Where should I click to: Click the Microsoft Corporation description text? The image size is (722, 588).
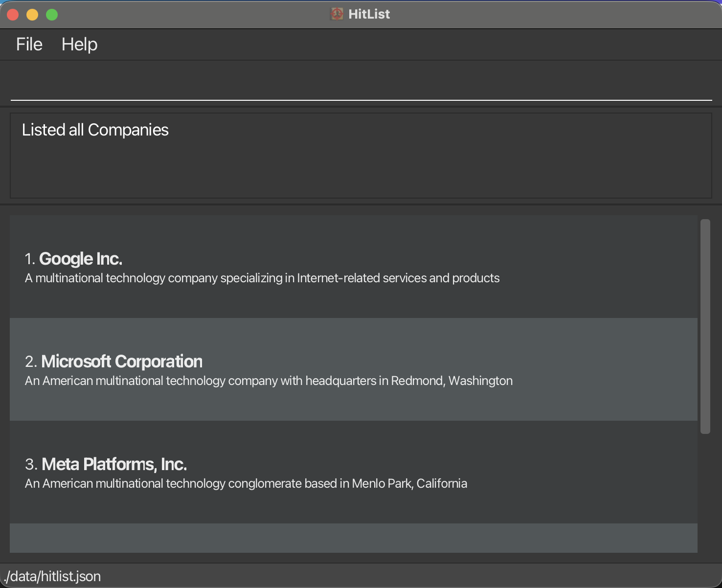pos(268,381)
